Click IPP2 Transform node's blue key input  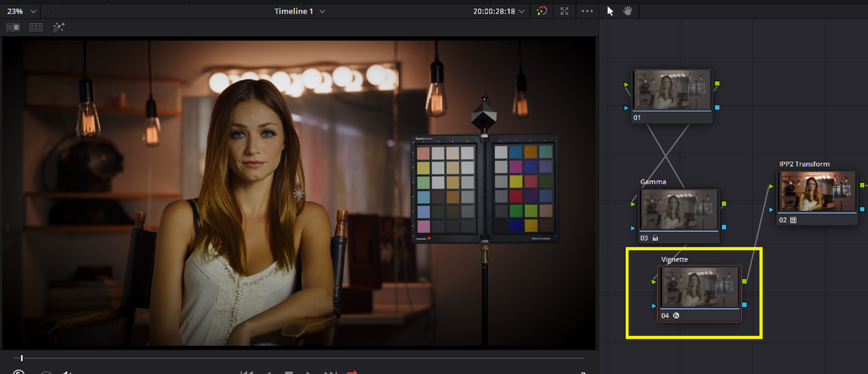[772, 209]
